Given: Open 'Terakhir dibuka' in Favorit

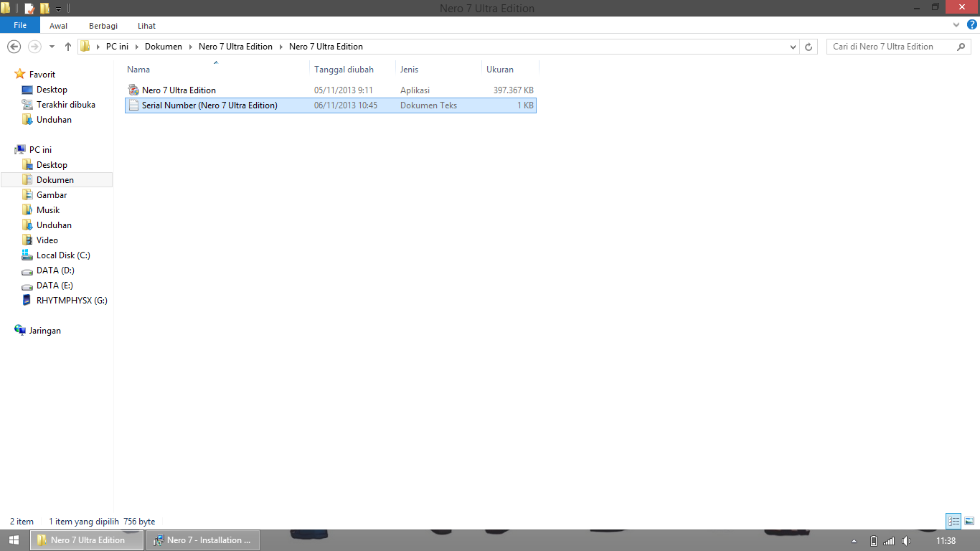Looking at the screenshot, I should coord(66,105).
